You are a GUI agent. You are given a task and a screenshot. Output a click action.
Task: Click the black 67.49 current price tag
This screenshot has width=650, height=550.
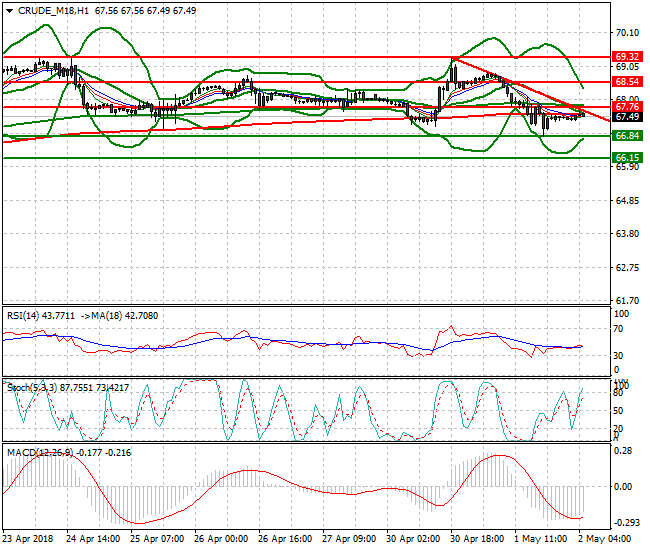[x=627, y=116]
